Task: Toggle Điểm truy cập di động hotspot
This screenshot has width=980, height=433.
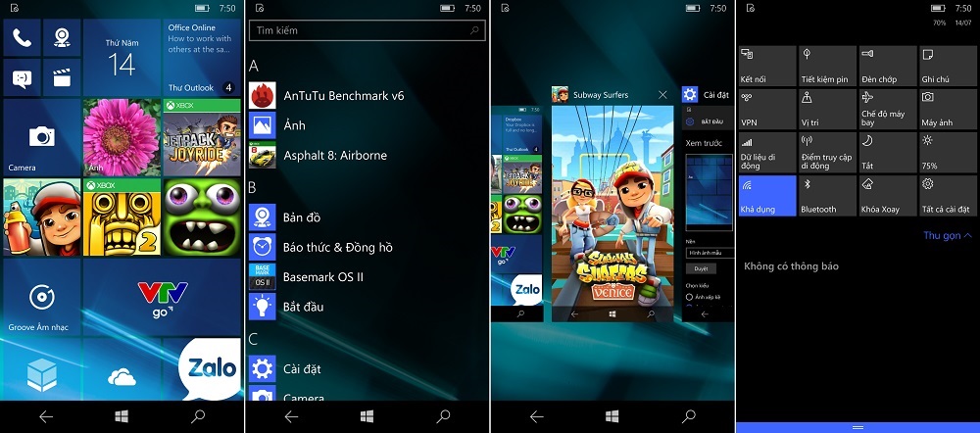Action: click(827, 153)
